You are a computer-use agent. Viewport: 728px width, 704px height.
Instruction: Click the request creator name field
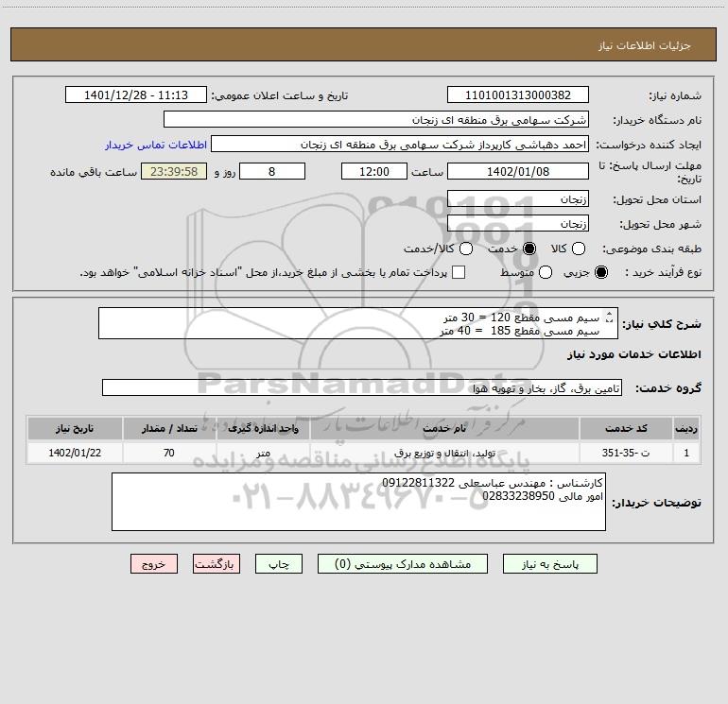[400, 144]
